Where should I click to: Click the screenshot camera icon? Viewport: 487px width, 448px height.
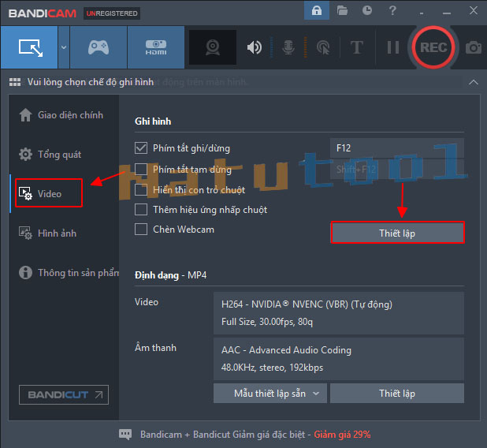(473, 47)
